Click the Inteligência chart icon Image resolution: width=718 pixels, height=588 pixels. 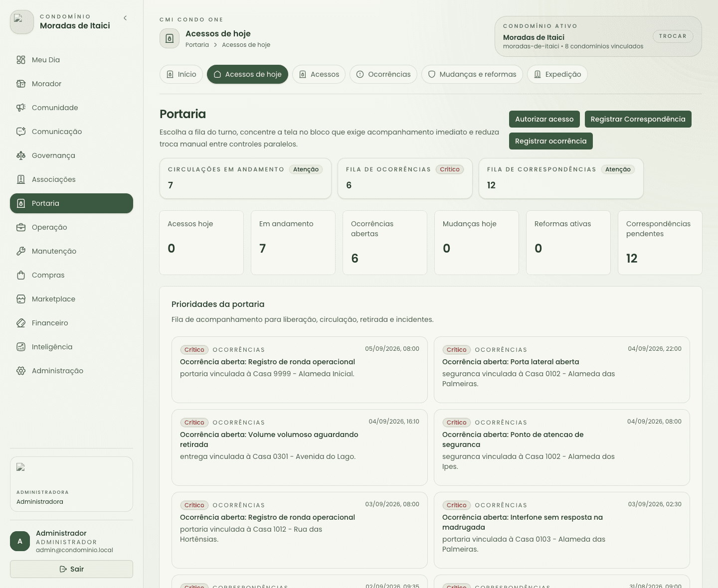click(21, 347)
